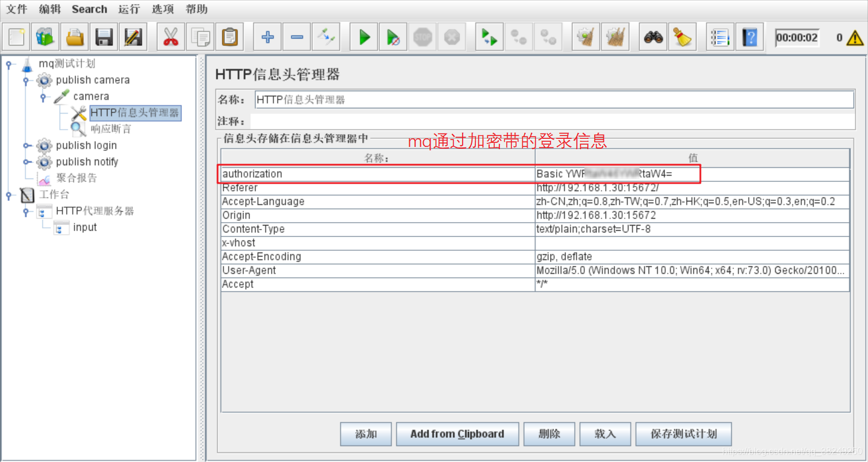Collapse the publish camera tree node
868x462 pixels.
(25, 80)
